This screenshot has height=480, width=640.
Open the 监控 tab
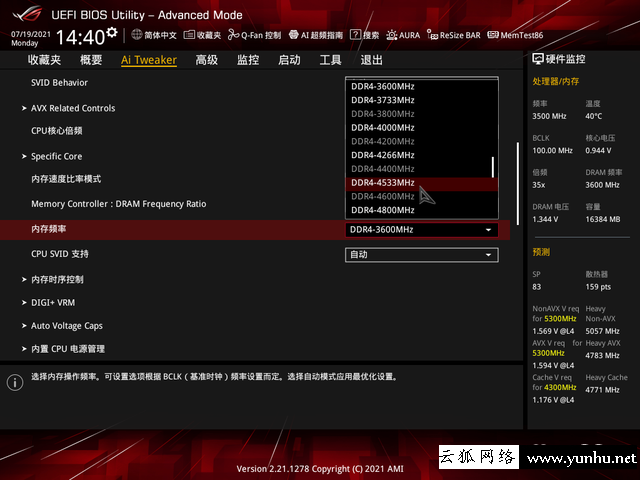tap(248, 60)
